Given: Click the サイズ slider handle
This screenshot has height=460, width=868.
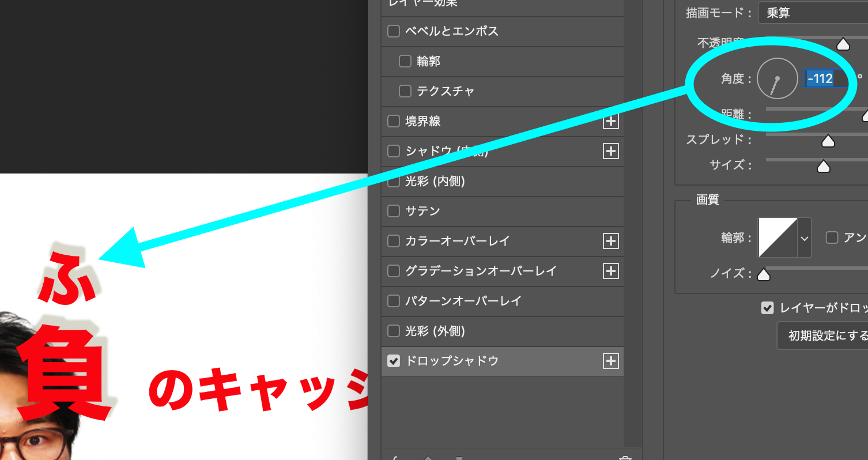Looking at the screenshot, I should [824, 166].
